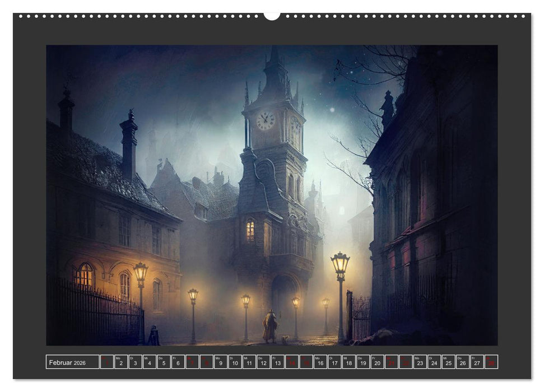Click the tall right-side street lamp
This screenshot has height=392, width=544.
[341, 264]
